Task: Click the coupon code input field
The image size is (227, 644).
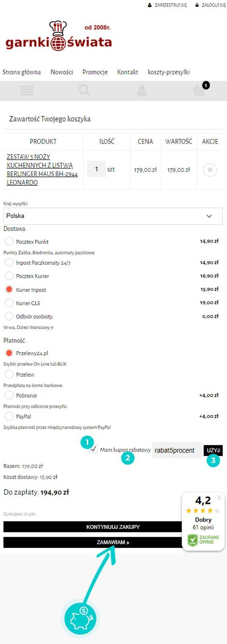Action: coord(177,450)
